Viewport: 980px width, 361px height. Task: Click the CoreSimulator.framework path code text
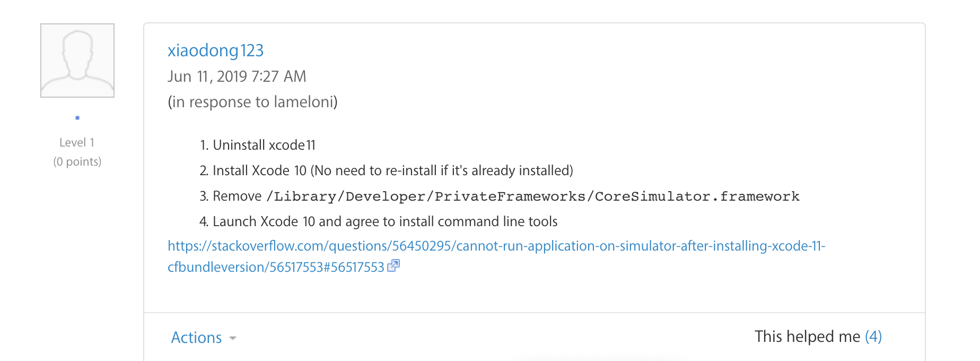532,196
